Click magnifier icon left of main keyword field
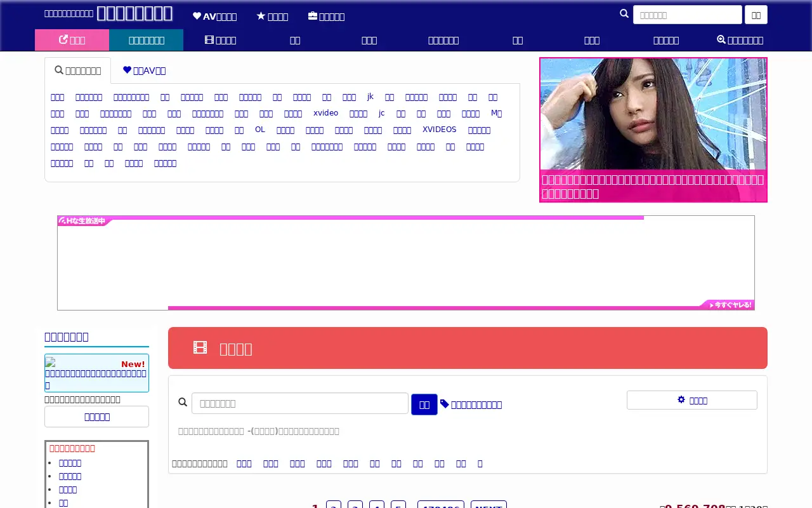 (x=183, y=403)
